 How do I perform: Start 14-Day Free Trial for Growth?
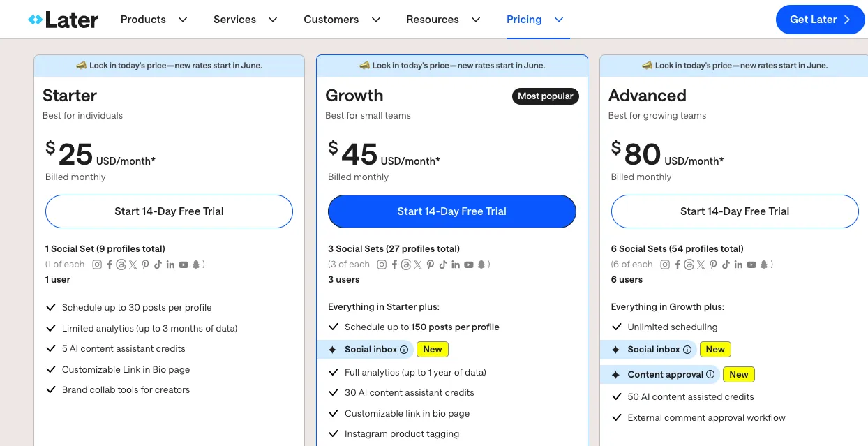(452, 211)
